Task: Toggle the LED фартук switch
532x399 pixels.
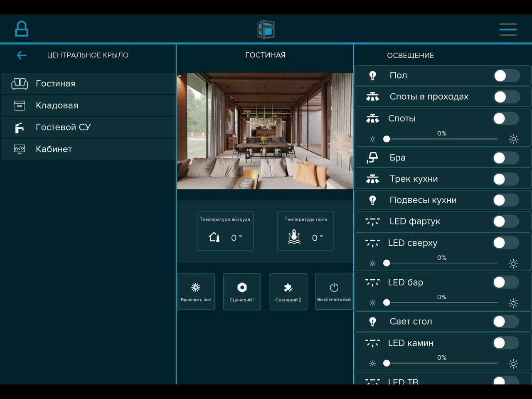Action: pyautogui.click(x=506, y=222)
